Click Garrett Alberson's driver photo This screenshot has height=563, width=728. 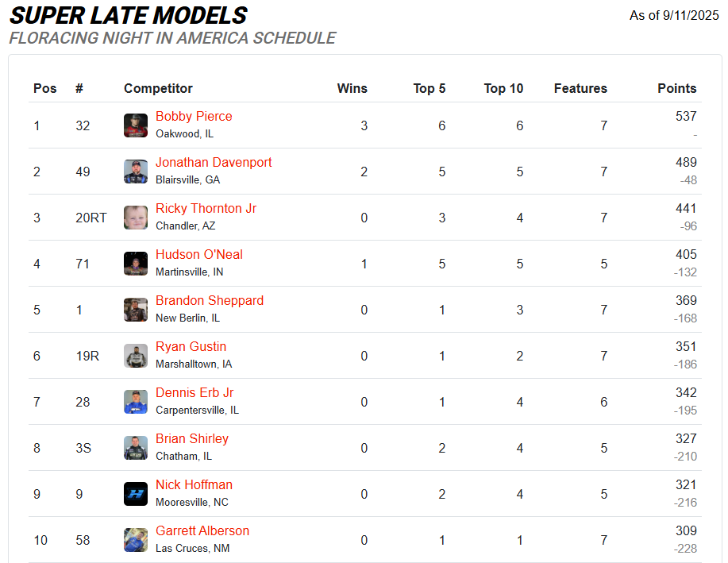click(136, 540)
